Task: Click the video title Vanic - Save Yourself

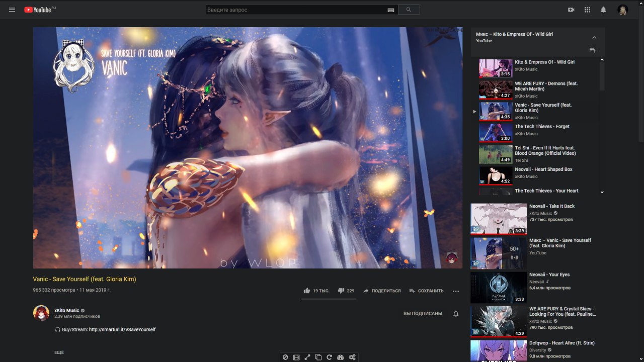Action: point(85,279)
